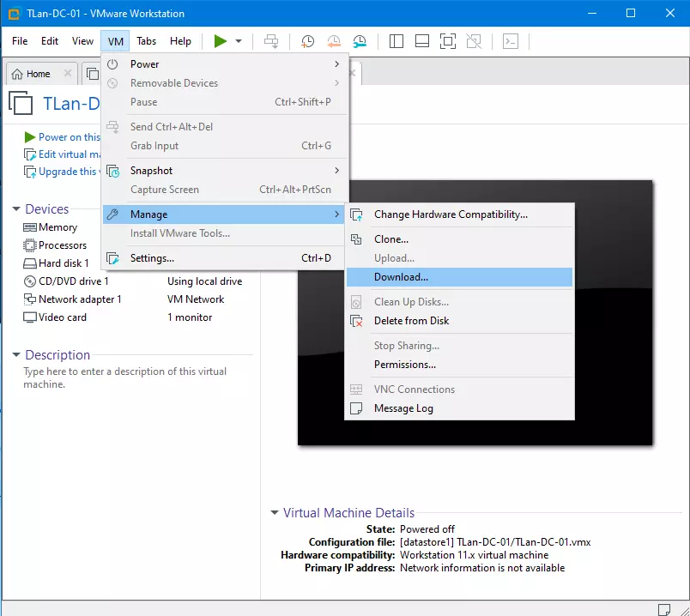Click the Processors CPU icon
The width and height of the screenshot is (690, 616).
coord(30,245)
